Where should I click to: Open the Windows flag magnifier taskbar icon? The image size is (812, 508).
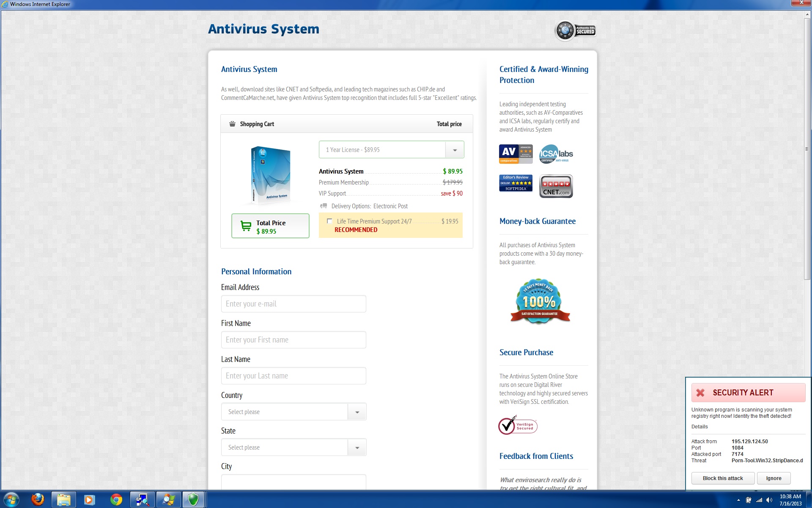(x=168, y=500)
